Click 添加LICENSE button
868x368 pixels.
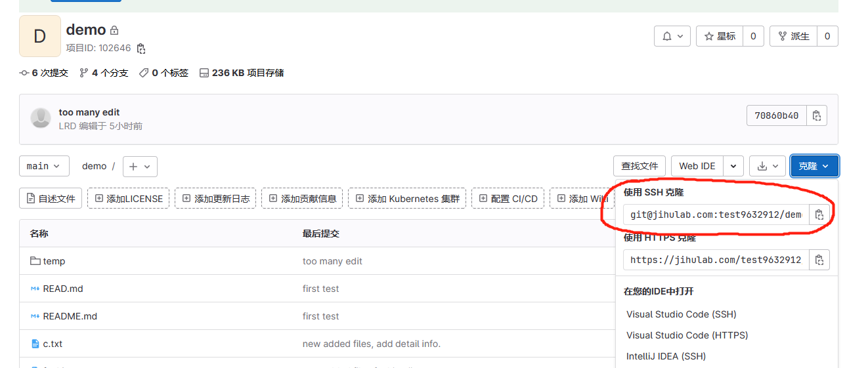129,198
